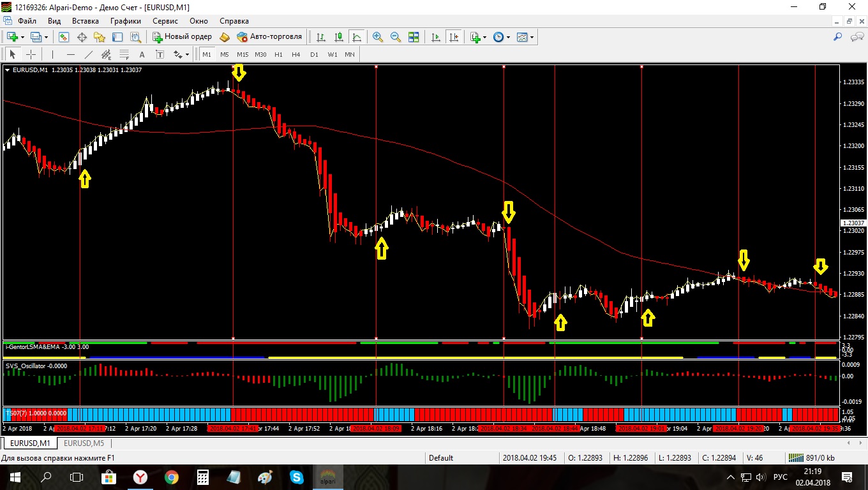The width and height of the screenshot is (868, 490).
Task: Toggle the Авто-торговля button
Action: [269, 37]
